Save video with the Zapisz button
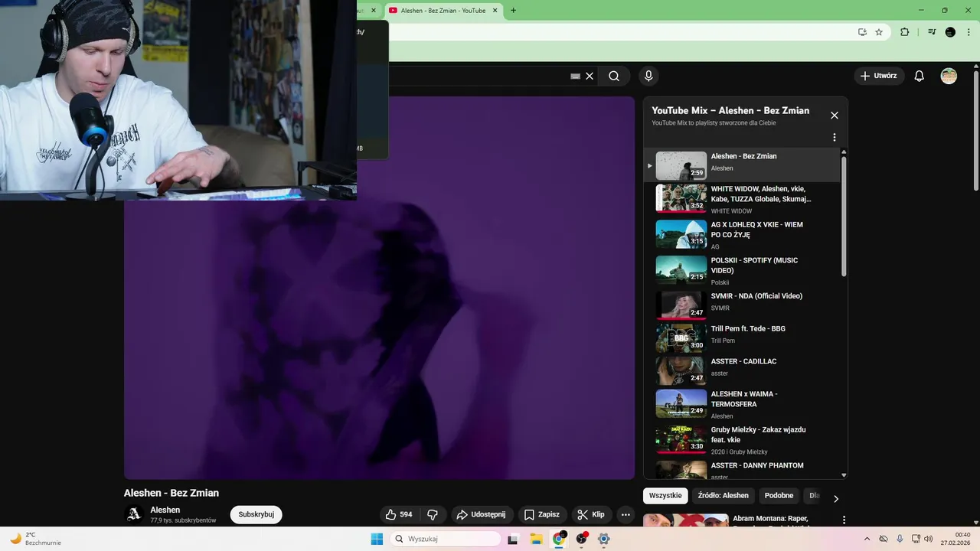The width and height of the screenshot is (980, 551). (541, 514)
